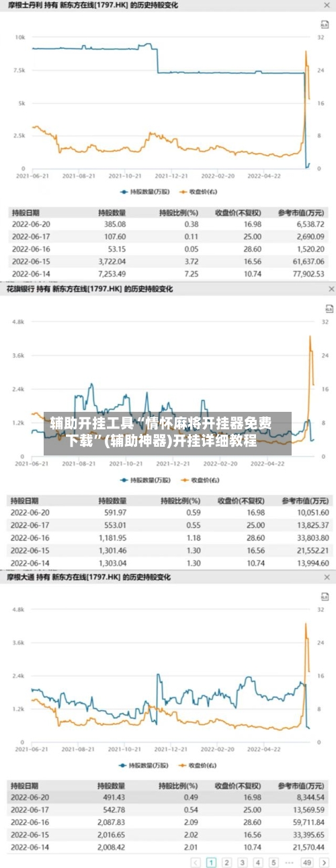Select page 1 in pagination

point(211,862)
